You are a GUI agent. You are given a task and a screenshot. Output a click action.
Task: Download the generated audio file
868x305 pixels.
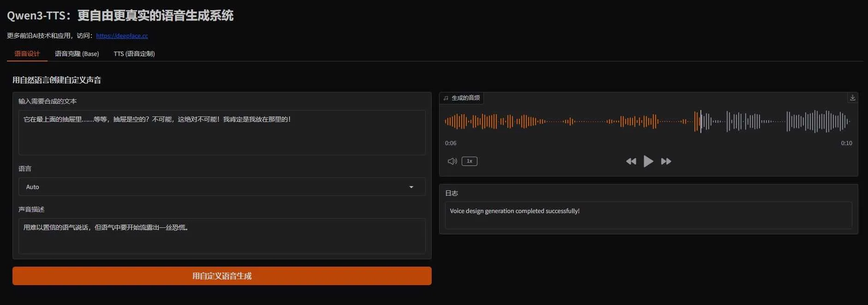(x=852, y=98)
